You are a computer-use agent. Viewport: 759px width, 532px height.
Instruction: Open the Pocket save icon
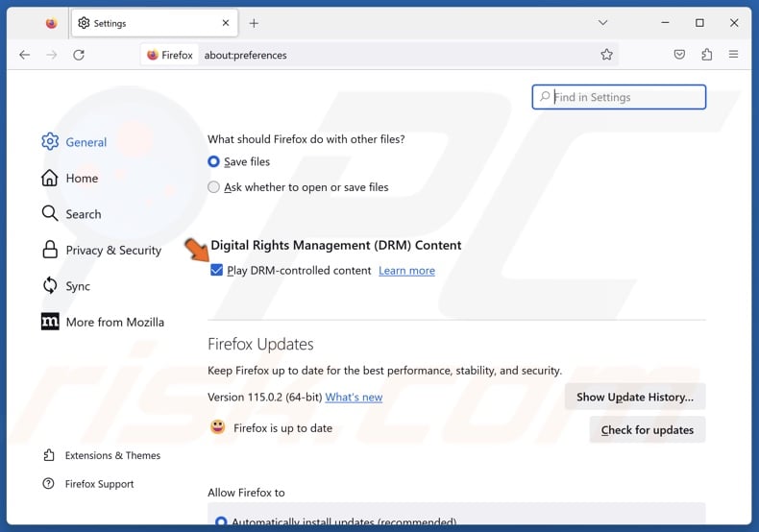[679, 55]
